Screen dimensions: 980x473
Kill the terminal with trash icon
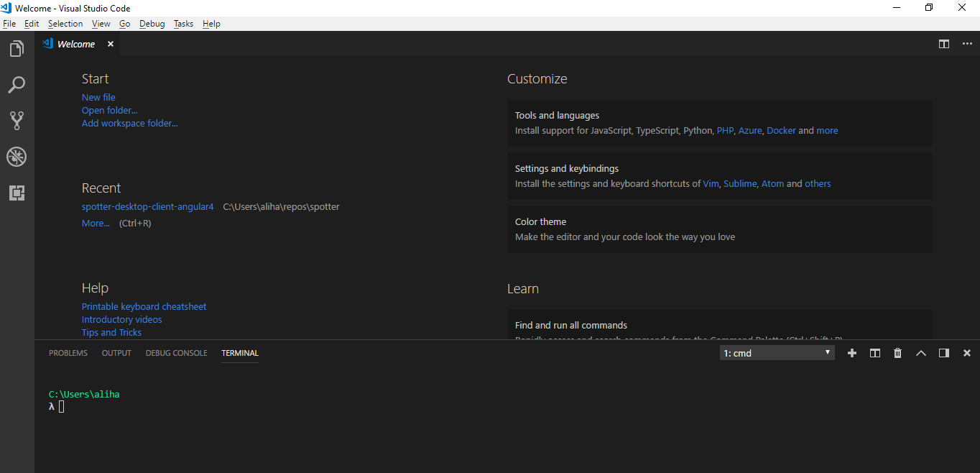897,353
